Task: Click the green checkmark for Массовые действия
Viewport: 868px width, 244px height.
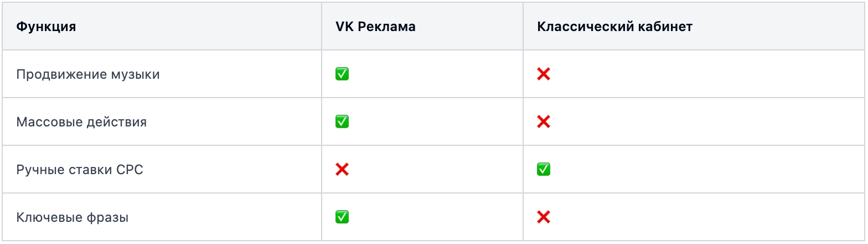Action: (342, 122)
